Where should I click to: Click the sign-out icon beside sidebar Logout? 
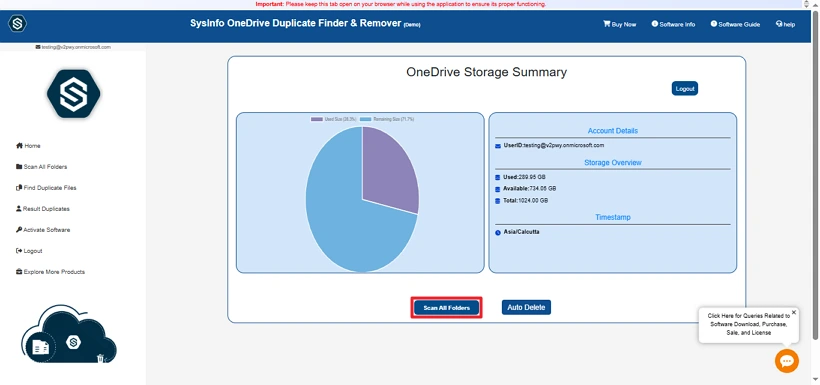click(x=19, y=251)
